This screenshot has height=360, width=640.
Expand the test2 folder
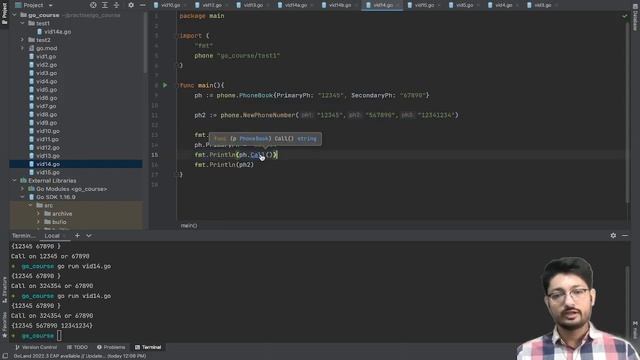(22, 40)
